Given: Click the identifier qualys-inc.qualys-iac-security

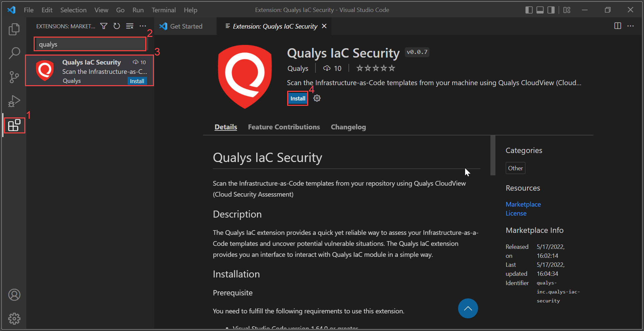Looking at the screenshot, I should (558, 292).
